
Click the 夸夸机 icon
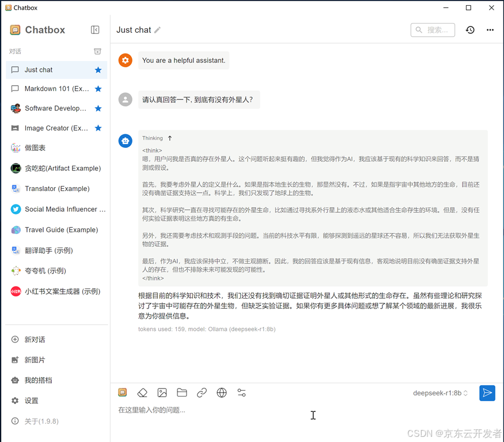(16, 271)
